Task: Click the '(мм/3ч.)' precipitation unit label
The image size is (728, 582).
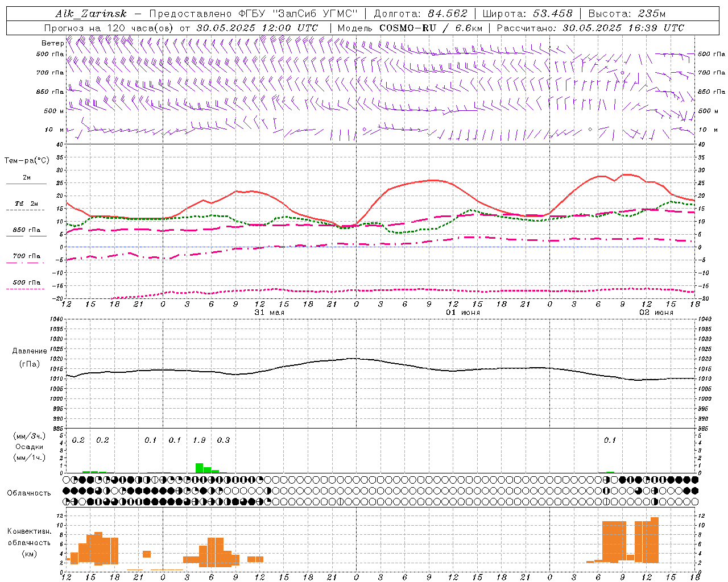Action: [x=29, y=436]
